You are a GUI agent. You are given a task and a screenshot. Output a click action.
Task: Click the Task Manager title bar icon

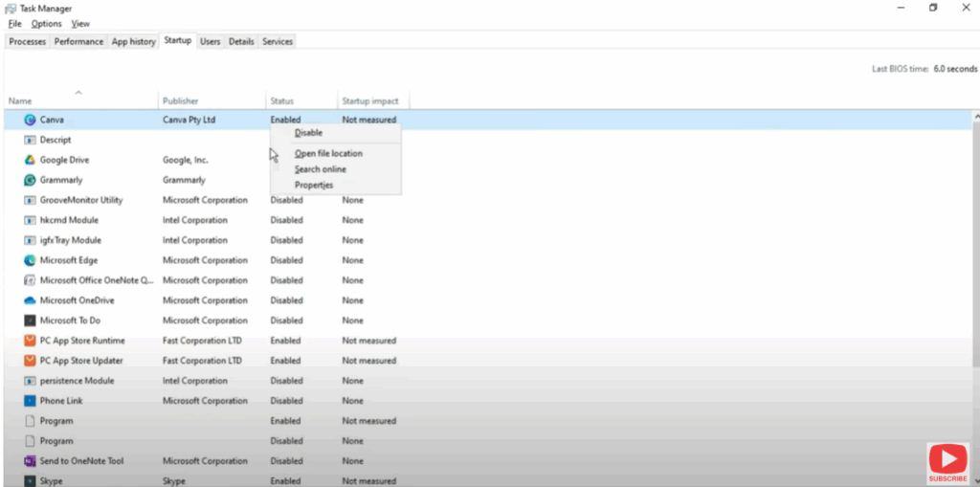point(11,9)
